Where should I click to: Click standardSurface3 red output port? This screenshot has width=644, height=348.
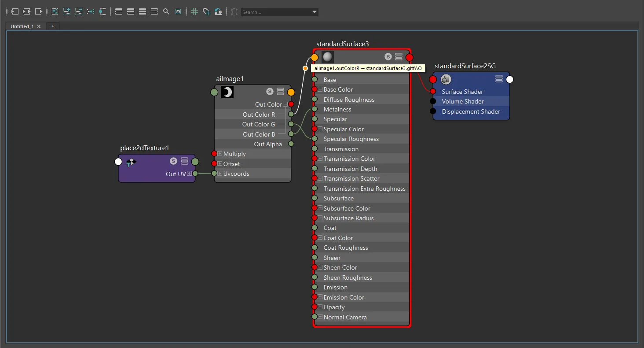click(410, 57)
